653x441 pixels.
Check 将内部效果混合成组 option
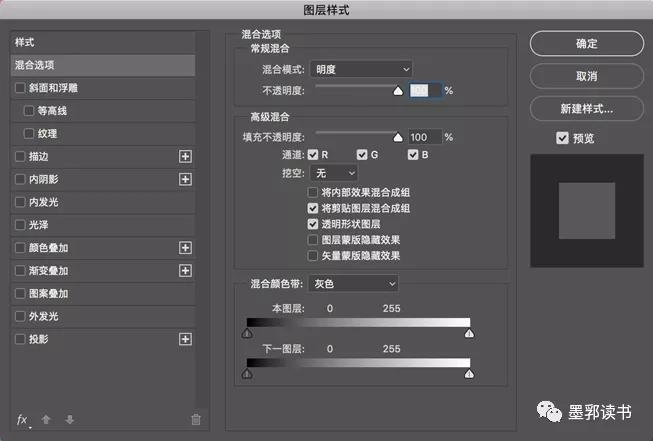tap(312, 192)
